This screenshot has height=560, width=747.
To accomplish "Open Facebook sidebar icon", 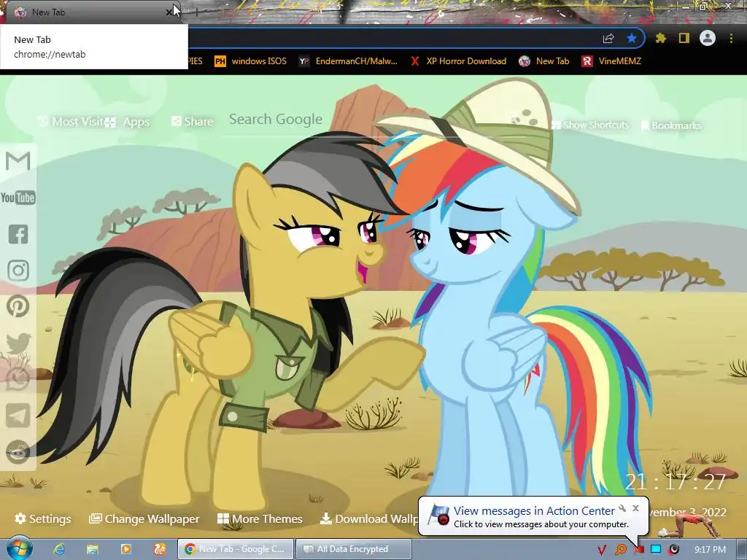I will (18, 234).
